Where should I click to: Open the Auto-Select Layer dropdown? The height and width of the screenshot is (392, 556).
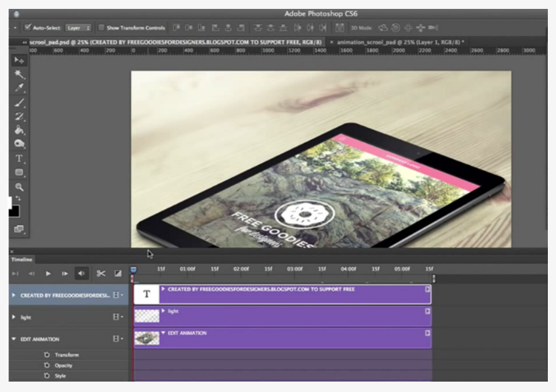[78, 27]
